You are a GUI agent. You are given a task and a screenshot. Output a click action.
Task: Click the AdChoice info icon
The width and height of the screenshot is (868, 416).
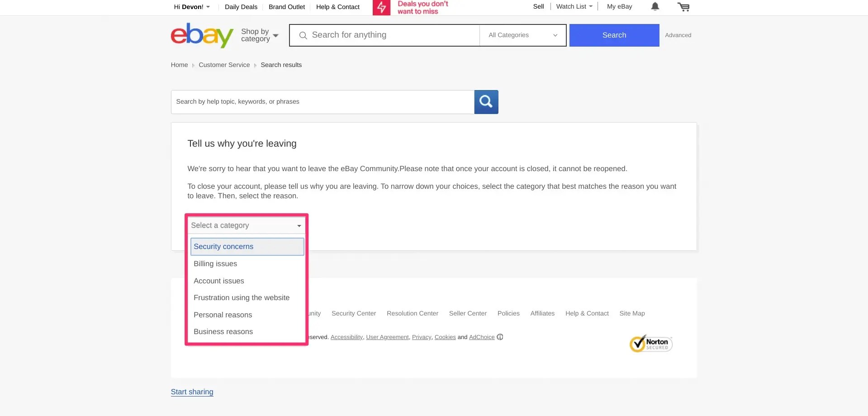pos(500,337)
